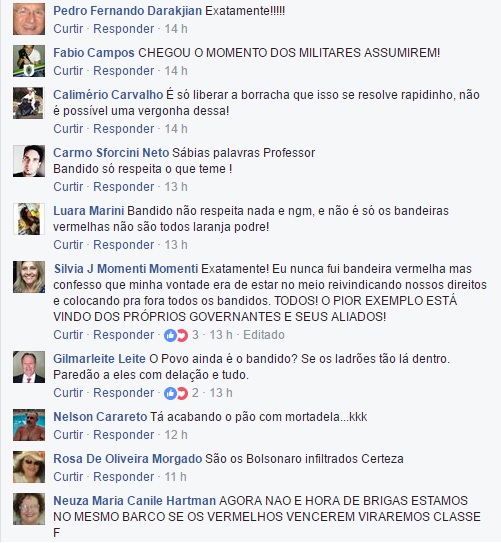Open Pedro Fernando Darakjian's profile picture
This screenshot has height=543, width=501.
tap(29, 19)
